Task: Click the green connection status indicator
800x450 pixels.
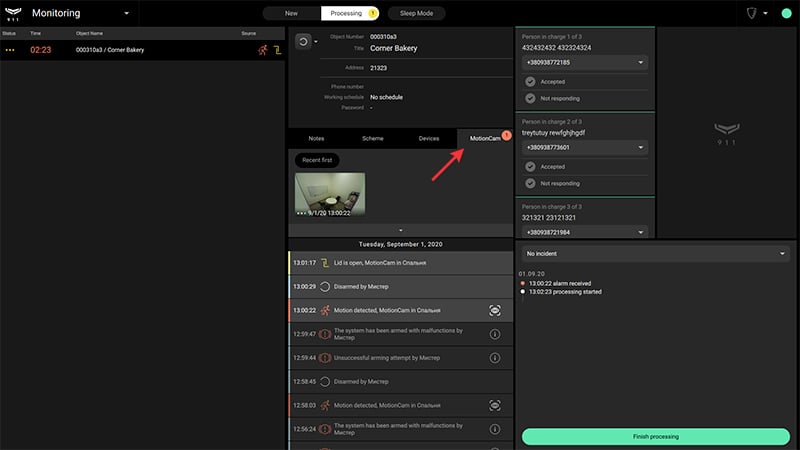Action: point(786,13)
